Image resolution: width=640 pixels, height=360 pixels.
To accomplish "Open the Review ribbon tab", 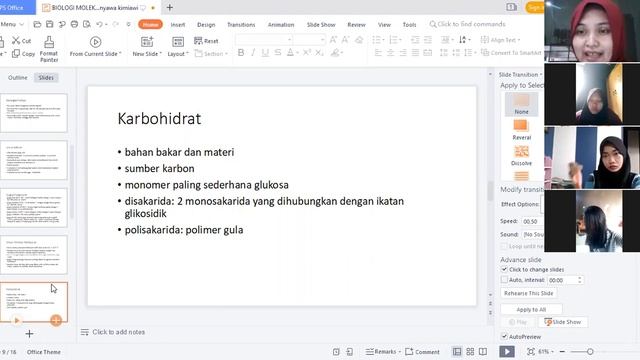I will [356, 24].
